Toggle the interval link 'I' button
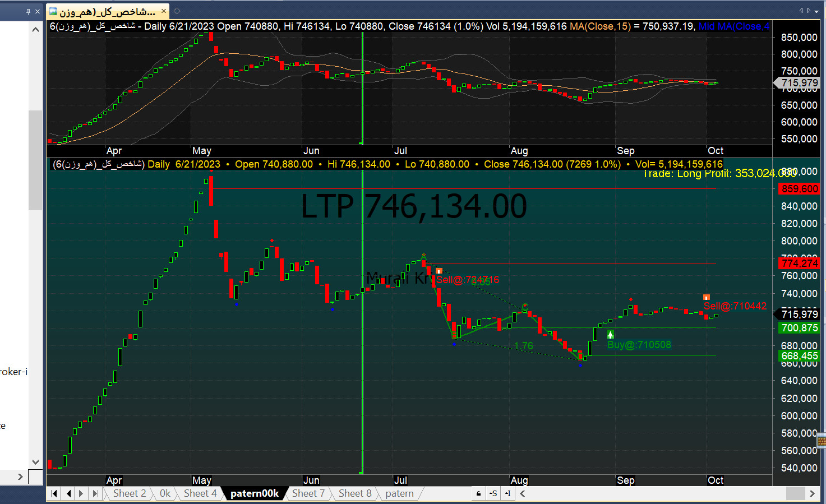This screenshot has width=826, height=504. [x=507, y=493]
